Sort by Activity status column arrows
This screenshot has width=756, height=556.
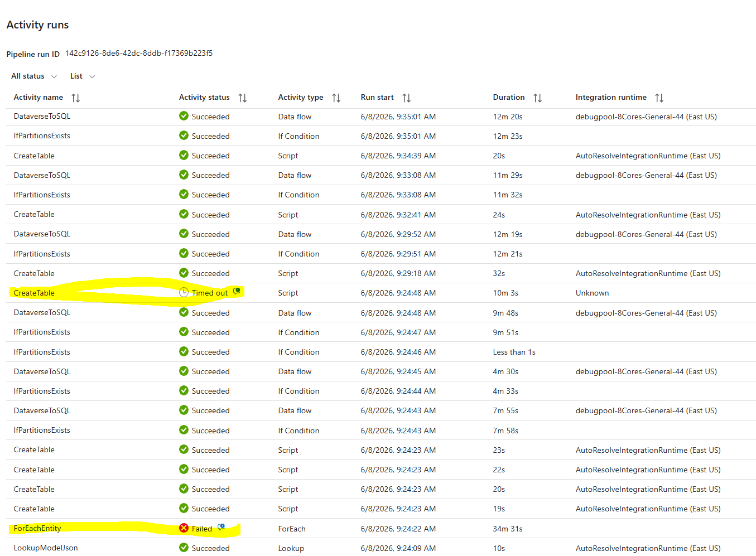[x=243, y=98]
